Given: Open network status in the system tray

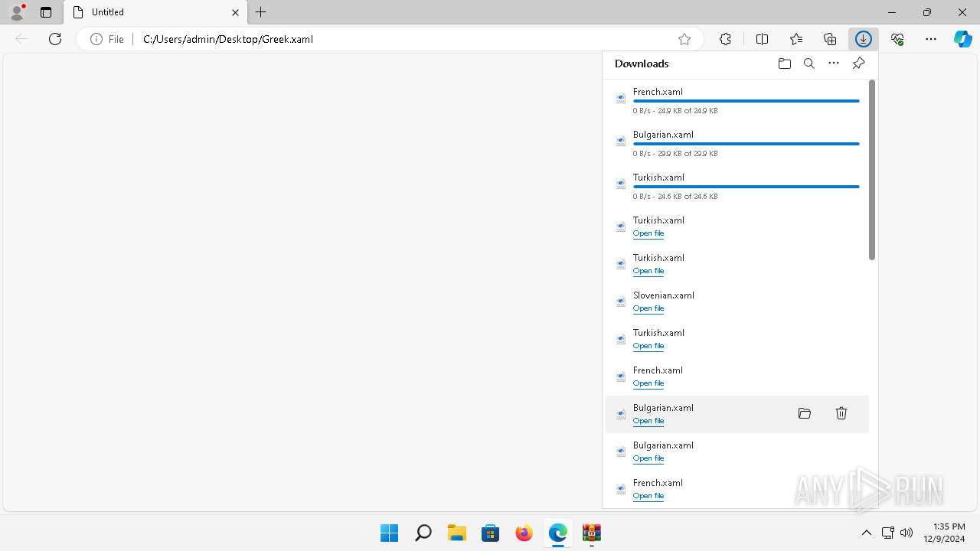Looking at the screenshot, I should [887, 533].
